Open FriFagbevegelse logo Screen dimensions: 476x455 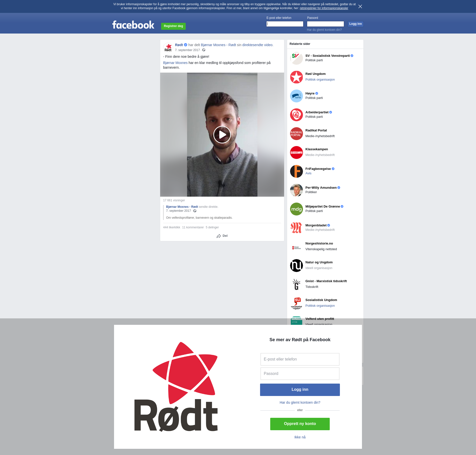297,171
